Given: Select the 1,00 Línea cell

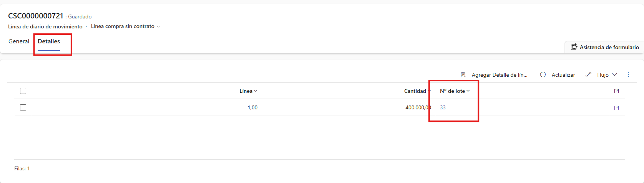Looking at the screenshot, I should 252,107.
